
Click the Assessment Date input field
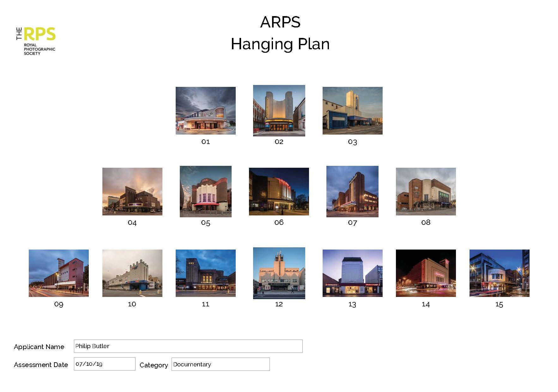click(105, 364)
